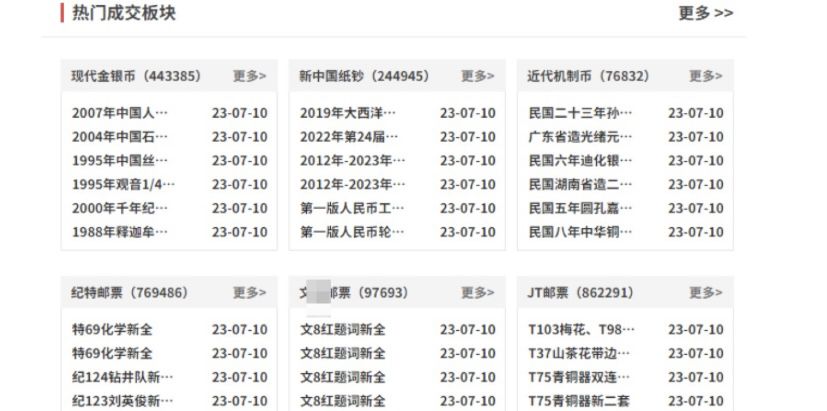This screenshot has height=411, width=827.
Task: Click the date beside T37山茶花带边… row
Action: point(696,353)
